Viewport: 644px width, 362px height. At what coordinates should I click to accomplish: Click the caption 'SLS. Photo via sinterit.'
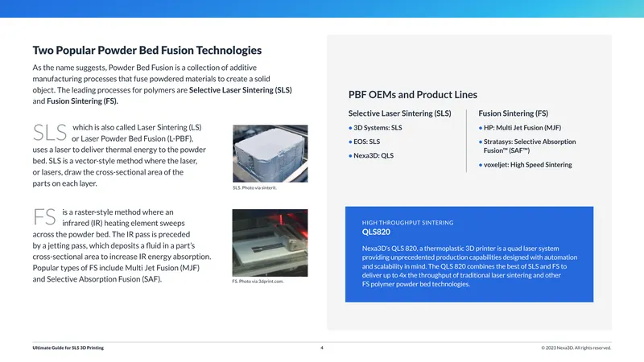click(254, 187)
